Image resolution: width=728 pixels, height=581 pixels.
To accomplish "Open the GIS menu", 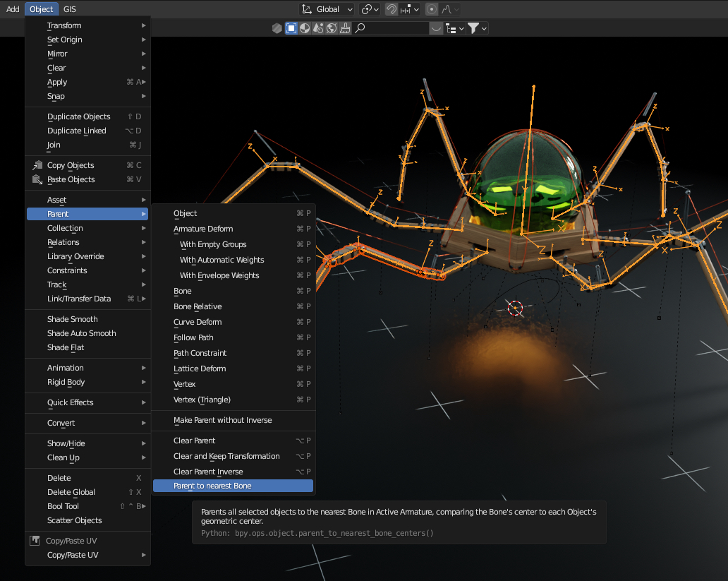I will pos(70,9).
